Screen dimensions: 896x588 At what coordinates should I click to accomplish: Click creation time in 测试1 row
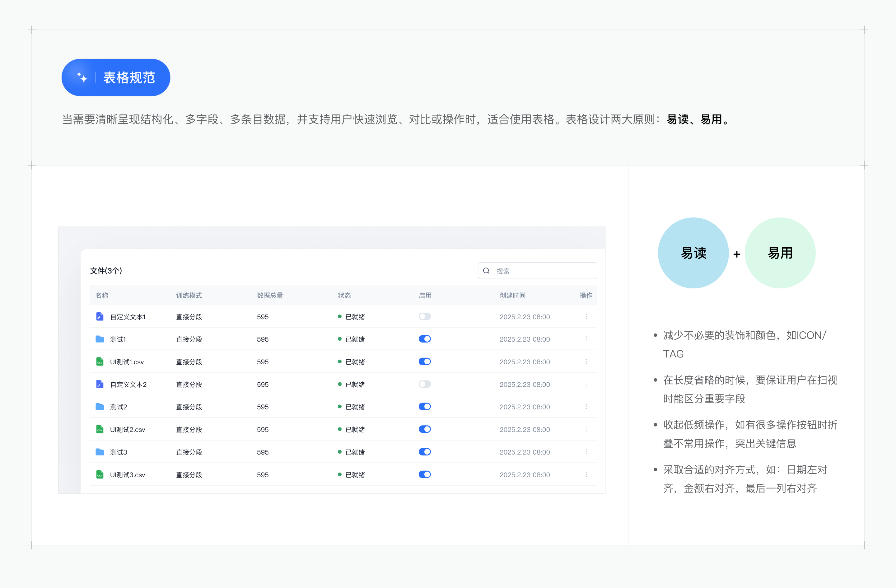[525, 339]
